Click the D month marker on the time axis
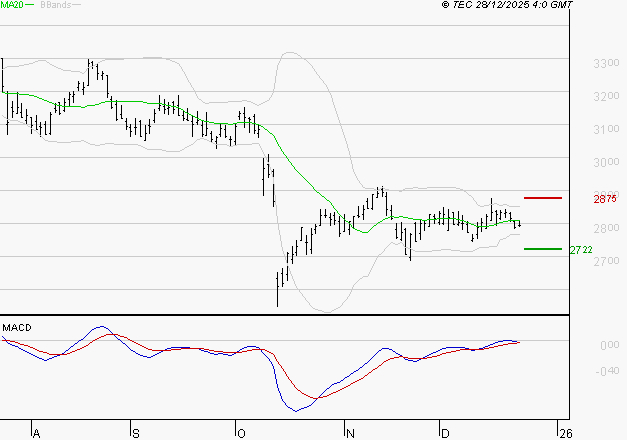The width and height of the screenshot is (627, 440). pyautogui.click(x=445, y=434)
